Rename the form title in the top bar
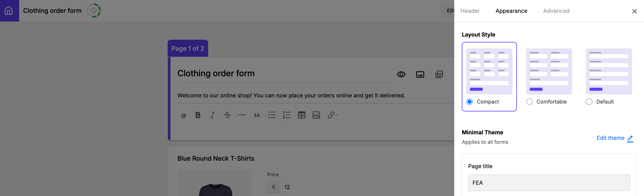The height and width of the screenshot is (196, 644). click(52, 10)
